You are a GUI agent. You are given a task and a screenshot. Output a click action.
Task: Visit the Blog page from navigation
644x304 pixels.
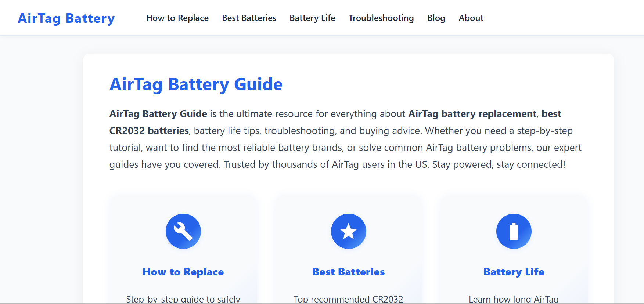point(436,18)
